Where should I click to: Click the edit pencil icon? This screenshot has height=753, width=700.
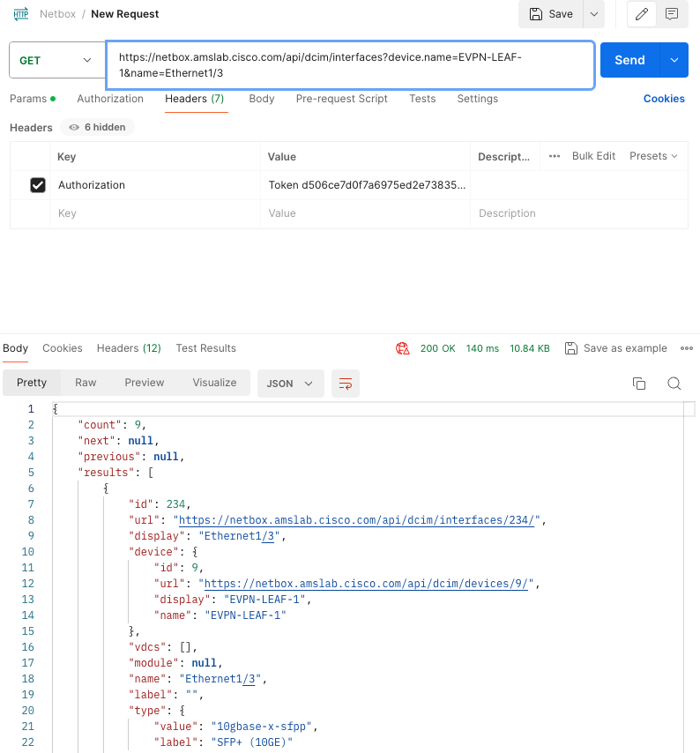tap(642, 14)
